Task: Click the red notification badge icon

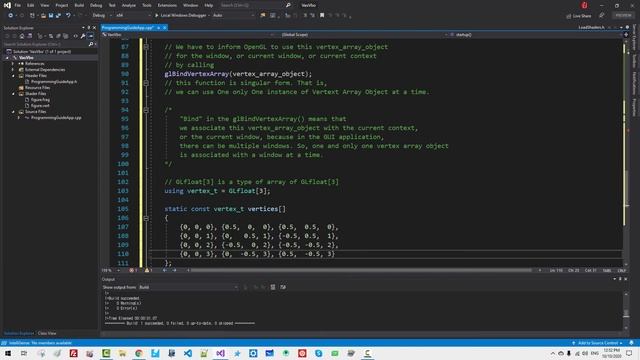Action: 584,5
